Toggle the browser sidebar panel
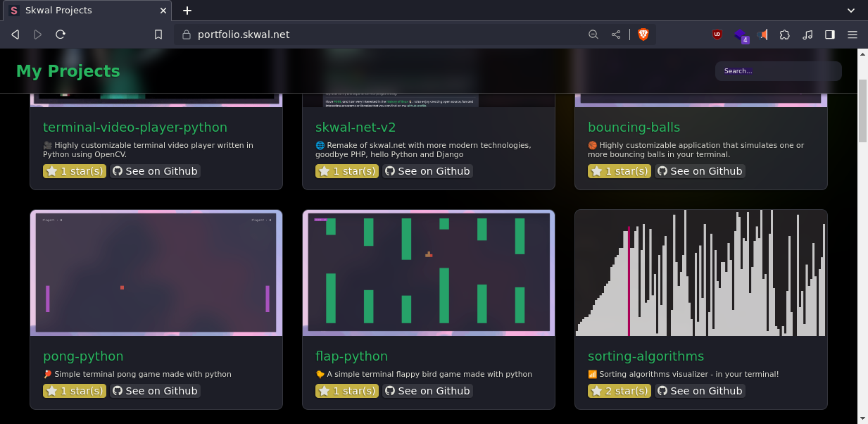 pos(830,35)
